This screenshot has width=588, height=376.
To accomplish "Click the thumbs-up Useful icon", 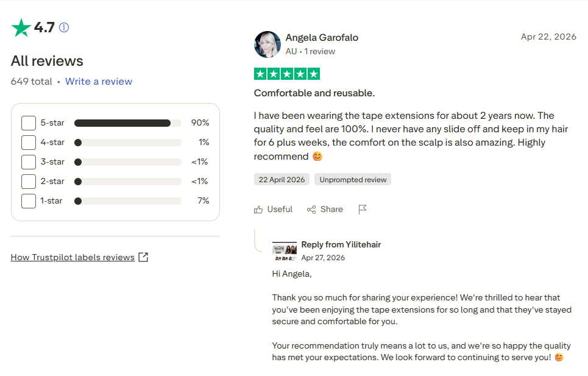I will (x=258, y=210).
